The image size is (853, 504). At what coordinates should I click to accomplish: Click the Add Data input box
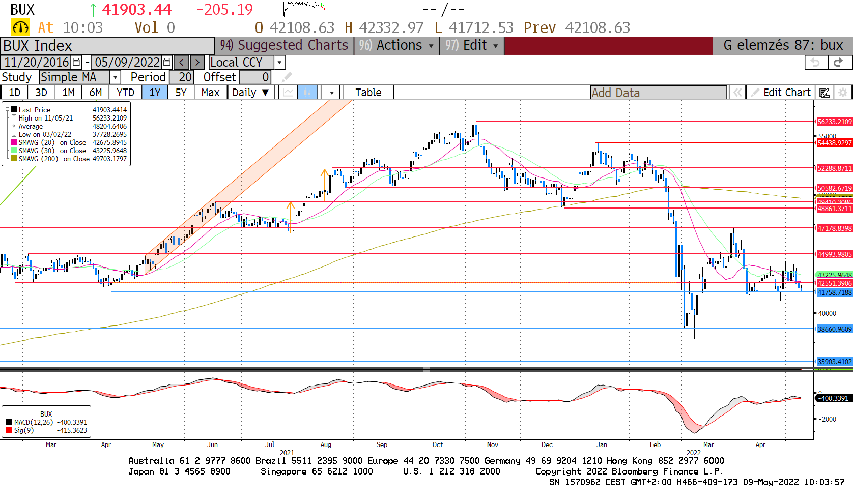[x=659, y=93]
